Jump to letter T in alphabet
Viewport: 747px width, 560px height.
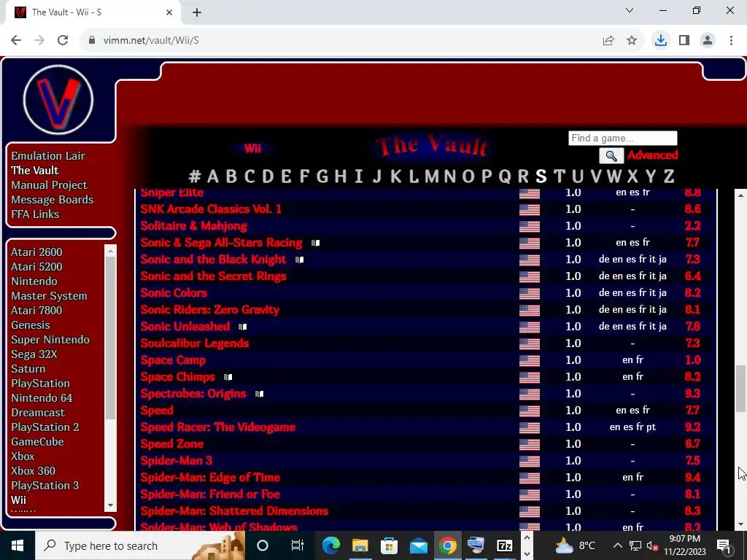[x=559, y=176]
